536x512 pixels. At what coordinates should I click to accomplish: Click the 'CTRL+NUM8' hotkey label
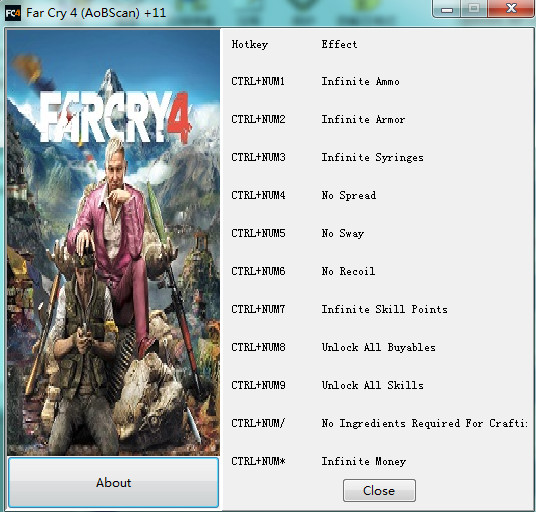258,347
